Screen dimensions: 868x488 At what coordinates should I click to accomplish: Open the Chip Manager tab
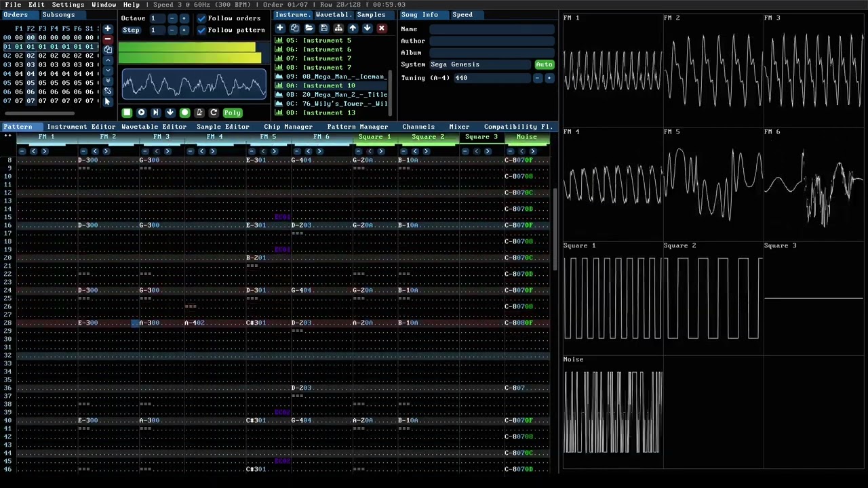click(288, 127)
